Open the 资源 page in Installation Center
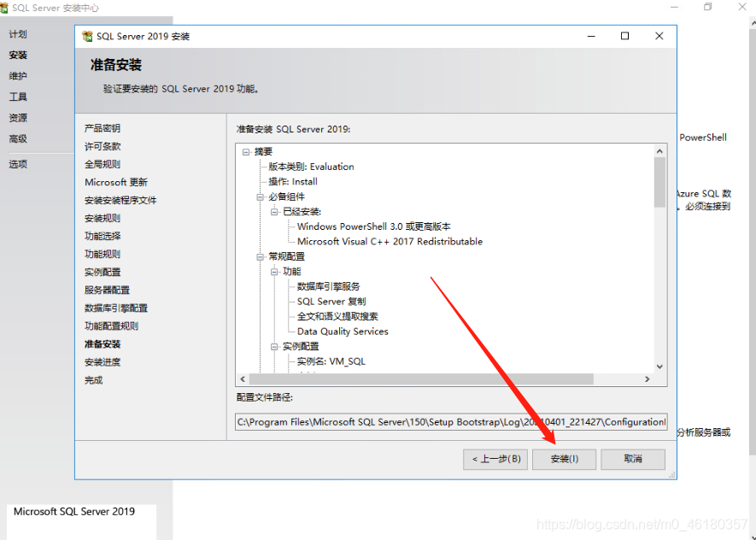The width and height of the screenshot is (756, 540). click(x=18, y=118)
